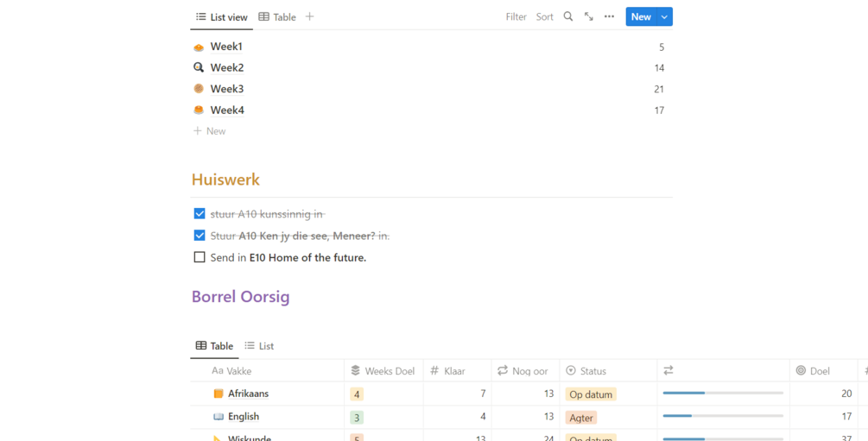Expand the New button dropdown arrow

[664, 16]
